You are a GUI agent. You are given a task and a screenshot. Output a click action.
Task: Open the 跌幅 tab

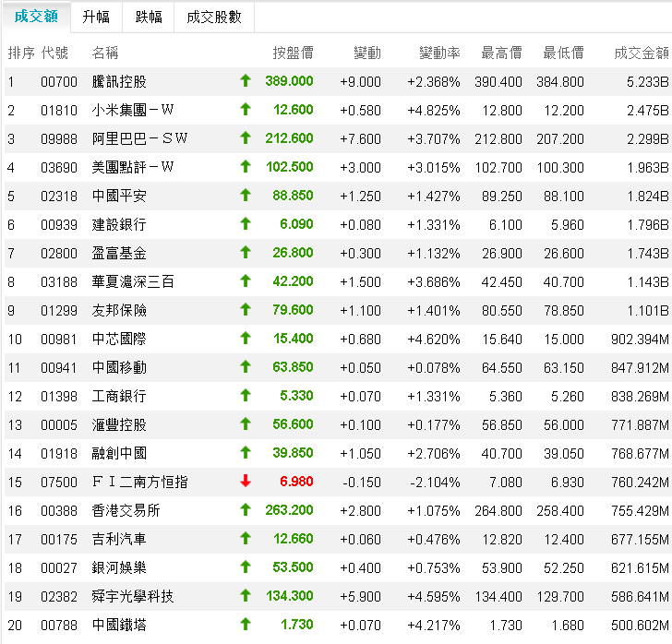tap(149, 18)
